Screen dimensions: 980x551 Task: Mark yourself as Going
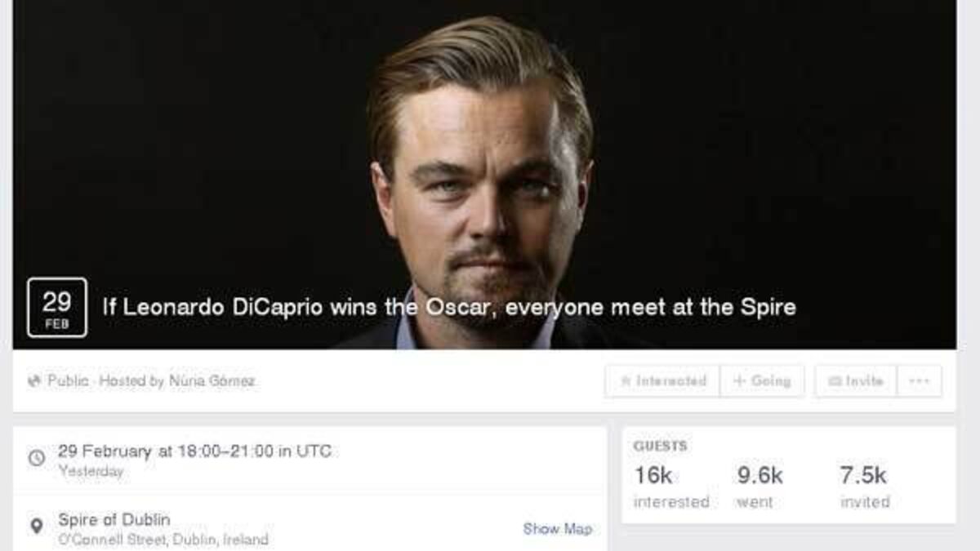(x=762, y=381)
